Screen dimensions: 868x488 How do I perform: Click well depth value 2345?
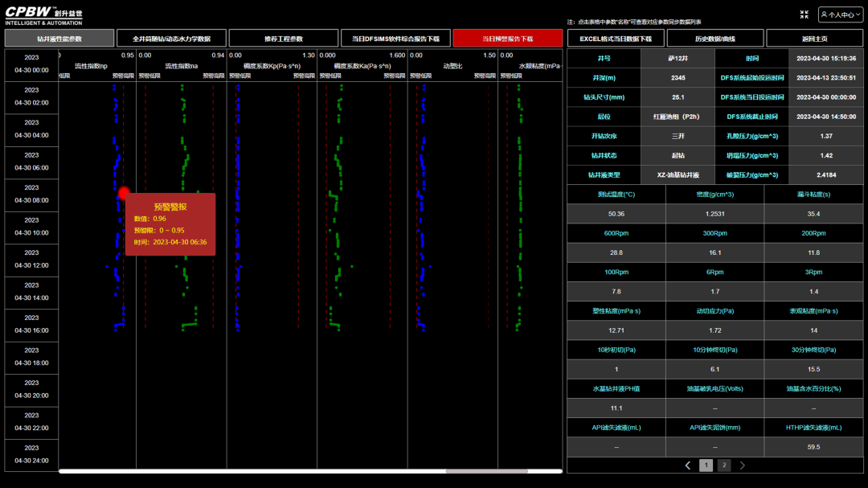pyautogui.click(x=678, y=77)
